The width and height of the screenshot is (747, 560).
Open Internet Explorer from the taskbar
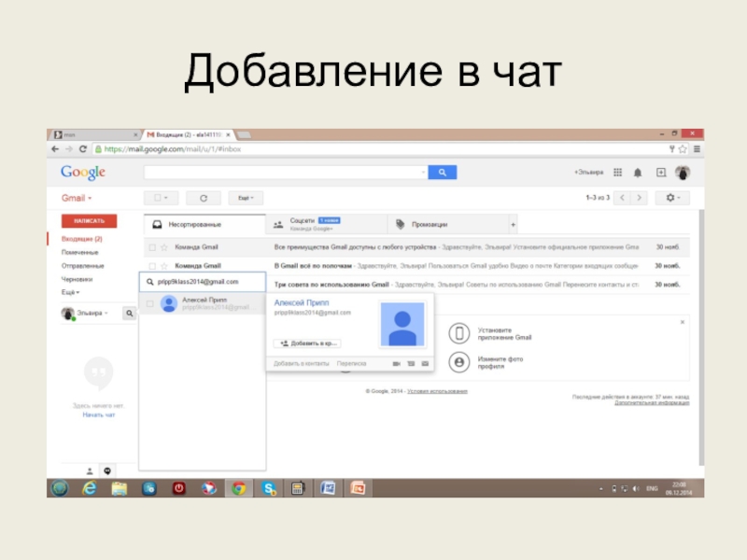[90, 488]
